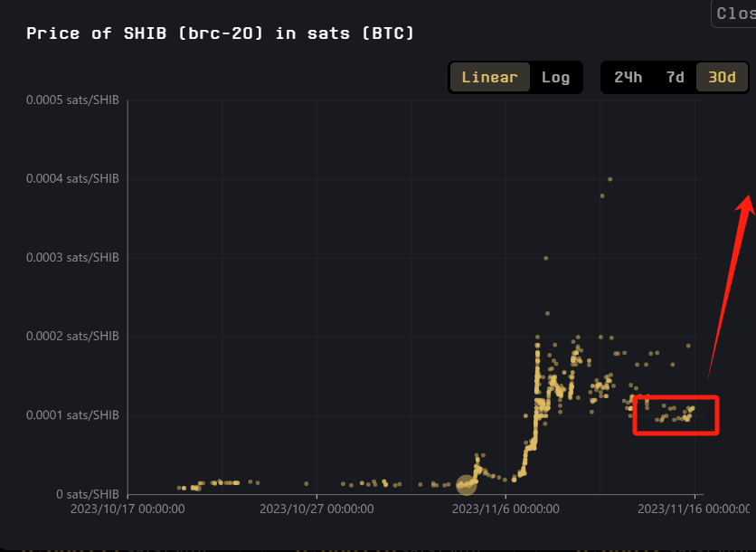Viewport: 756px width, 552px height.
Task: Click the '2023/11/16 00:00:00' date label
Action: pos(694,509)
